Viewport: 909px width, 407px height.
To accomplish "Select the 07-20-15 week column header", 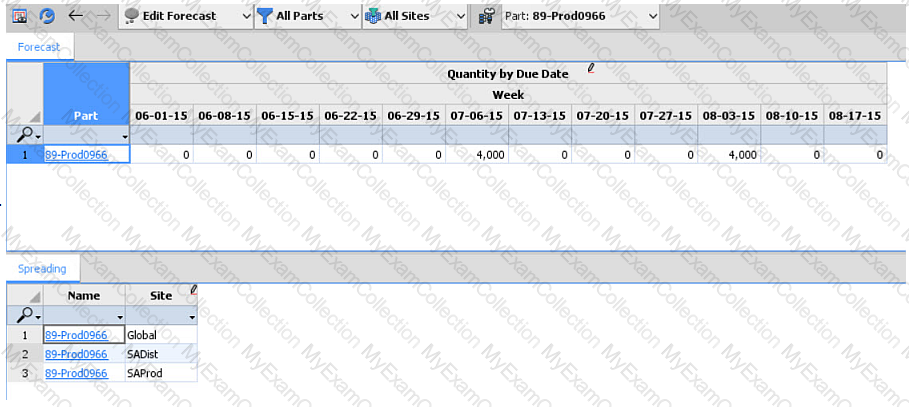I will tap(603, 115).
